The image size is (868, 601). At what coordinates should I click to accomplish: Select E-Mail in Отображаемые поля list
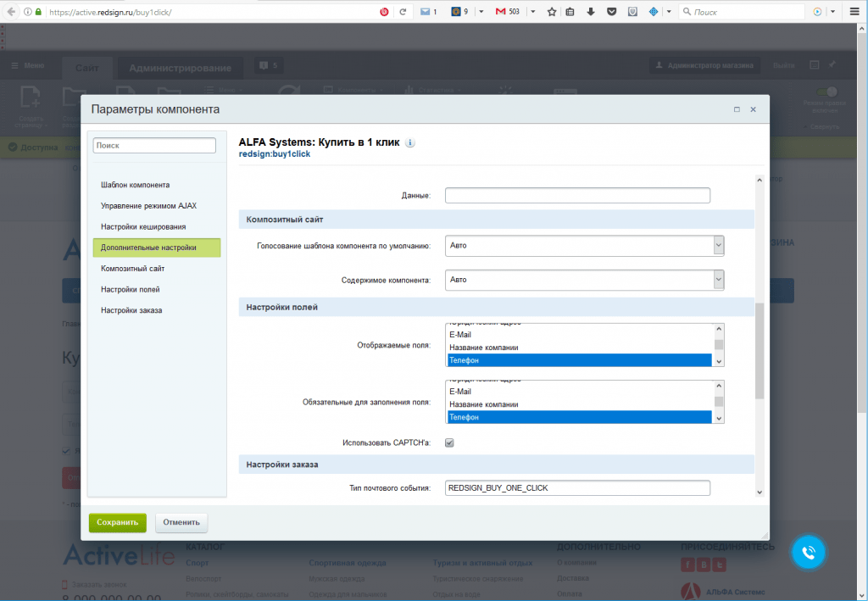(x=580, y=335)
